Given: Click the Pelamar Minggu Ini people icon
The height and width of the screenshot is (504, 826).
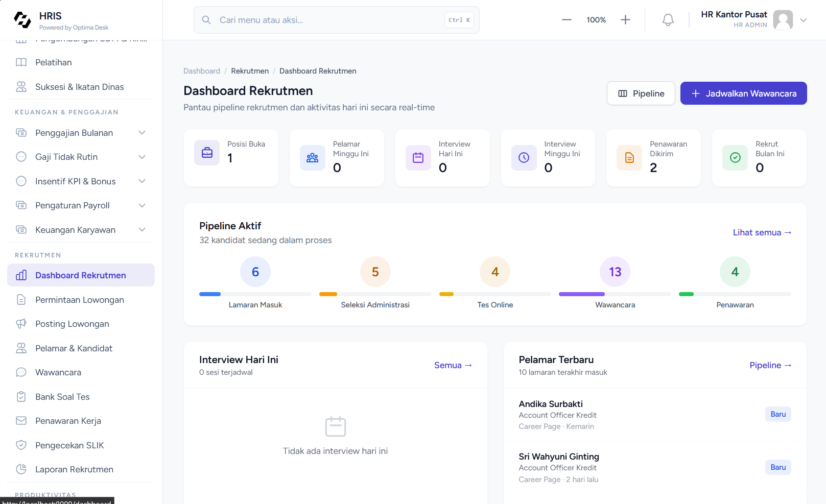Looking at the screenshot, I should click(312, 158).
